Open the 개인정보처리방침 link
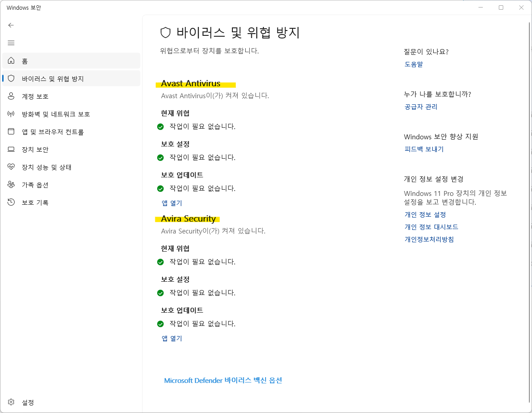The width and height of the screenshot is (532, 413). click(429, 239)
